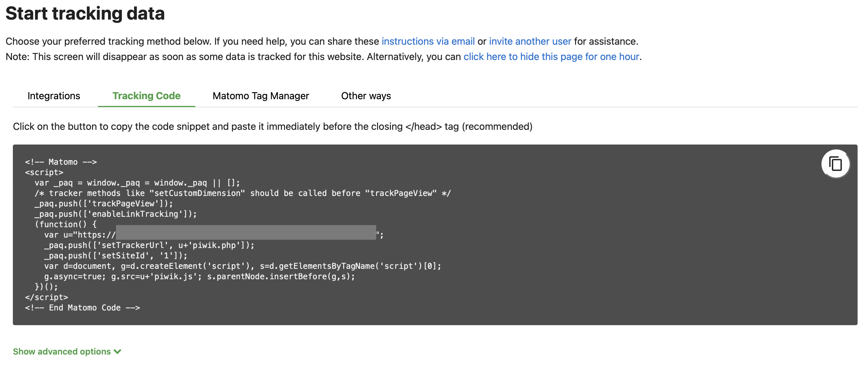Image resolution: width=868 pixels, height=376 pixels.
Task: Expand Show advanced options section
Action: (66, 351)
